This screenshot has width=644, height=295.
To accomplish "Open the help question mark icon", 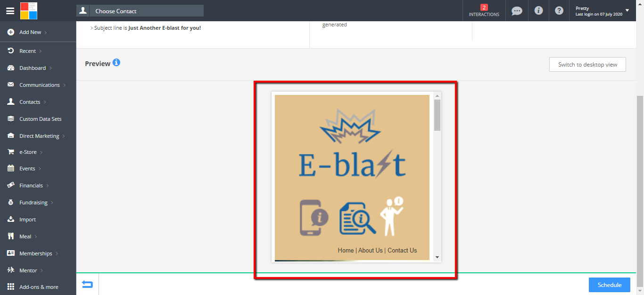I will [x=559, y=10].
